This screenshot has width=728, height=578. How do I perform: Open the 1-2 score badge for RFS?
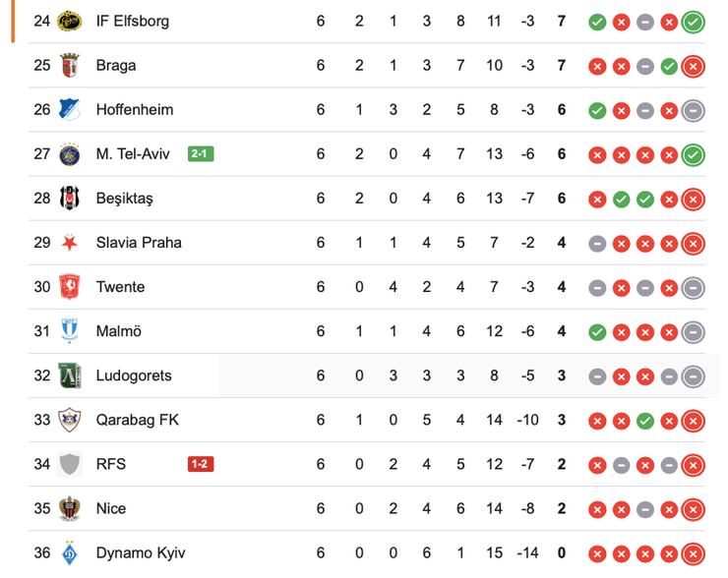coord(201,464)
